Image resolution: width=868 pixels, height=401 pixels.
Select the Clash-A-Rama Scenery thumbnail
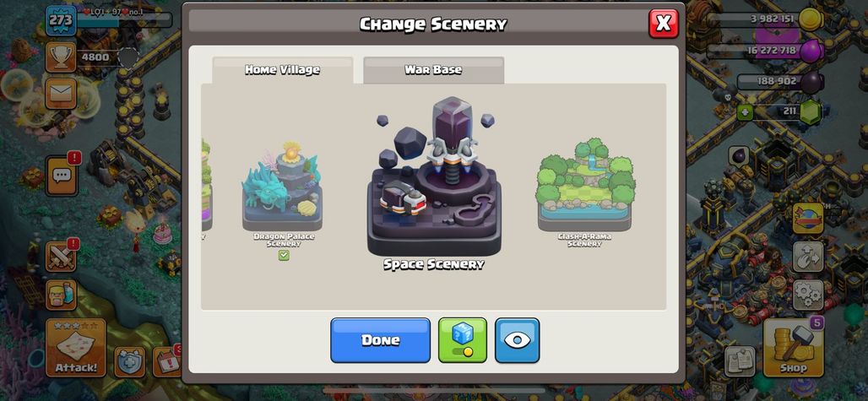pyautogui.click(x=584, y=191)
